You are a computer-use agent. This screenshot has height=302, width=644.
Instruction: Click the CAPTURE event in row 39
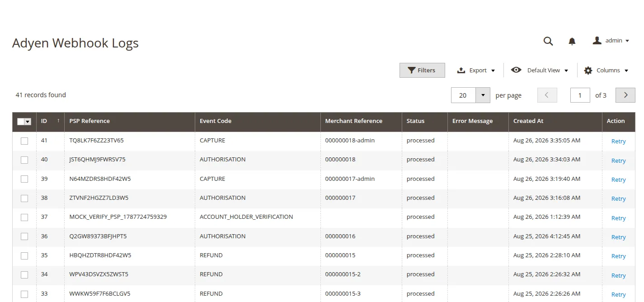coord(212,179)
